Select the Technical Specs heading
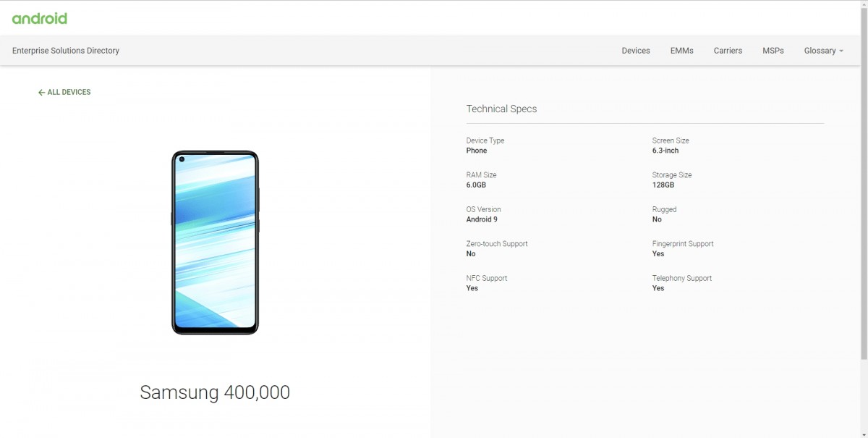This screenshot has height=438, width=868. coord(501,109)
